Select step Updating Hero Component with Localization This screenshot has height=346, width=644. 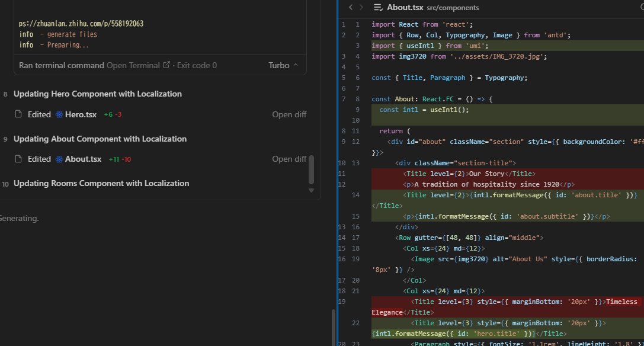pyautogui.click(x=98, y=94)
